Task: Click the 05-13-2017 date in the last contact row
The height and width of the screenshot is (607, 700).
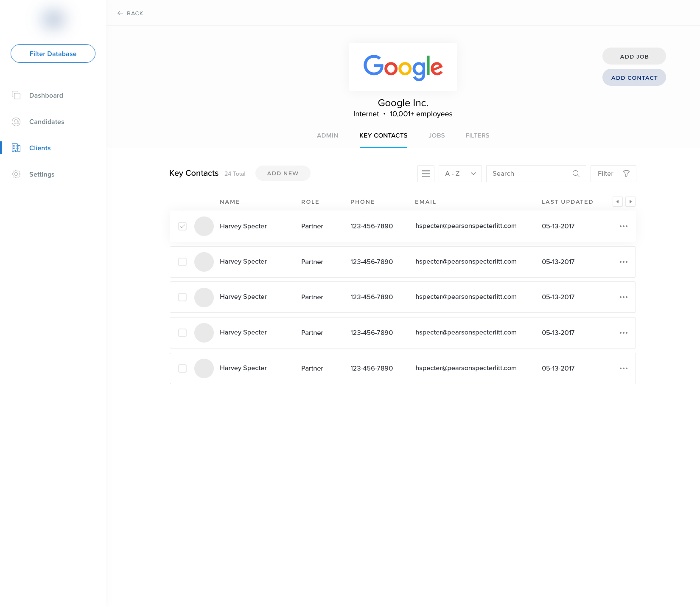Action: point(558,368)
